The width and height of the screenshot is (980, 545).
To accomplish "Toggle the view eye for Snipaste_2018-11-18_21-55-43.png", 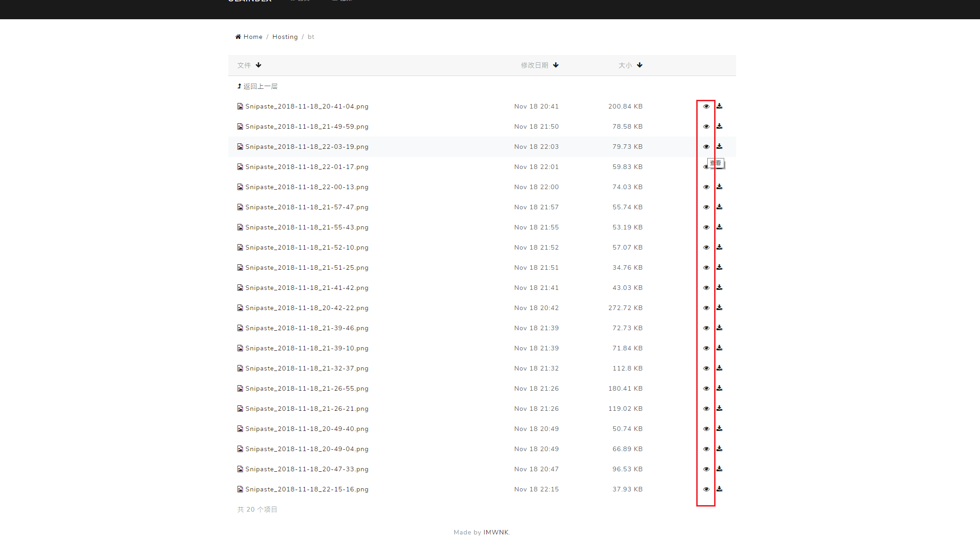I will (x=706, y=227).
